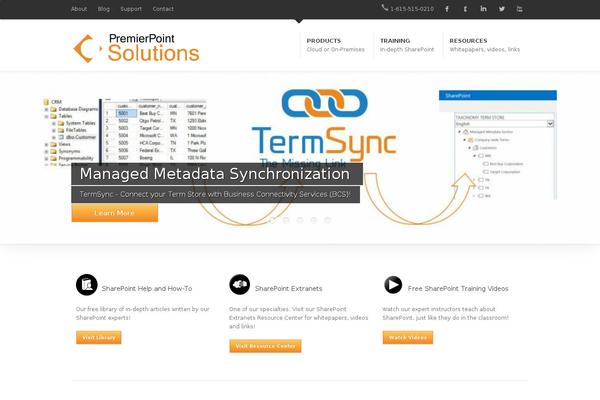This screenshot has width=600, height=400.
Task: Click the SharePoint Extranets handshake icon
Action: pyautogui.click(x=240, y=284)
